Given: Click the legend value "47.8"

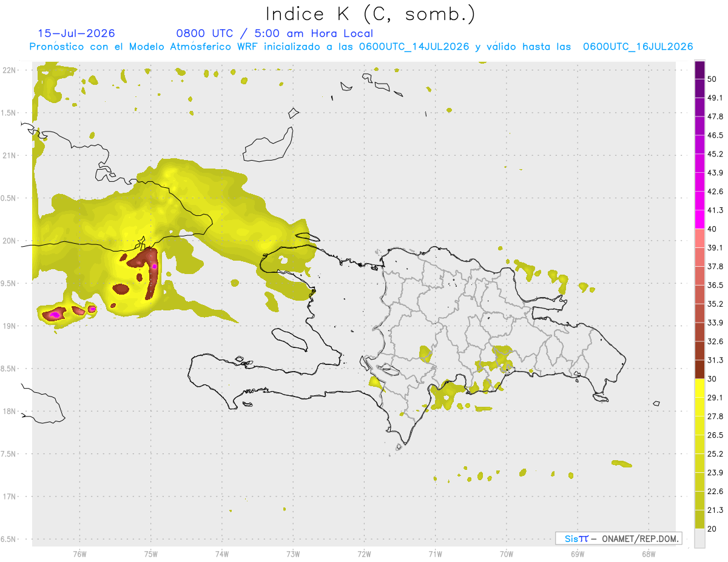Looking at the screenshot, I should 715,117.
